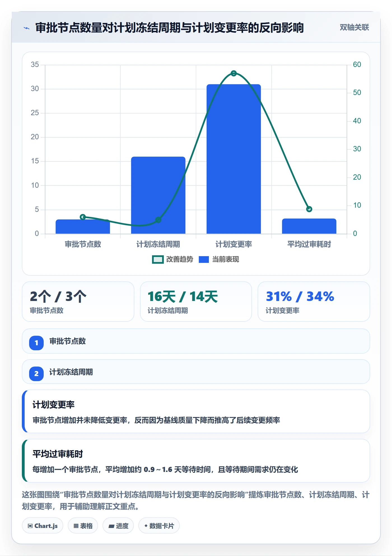Click the 当前表现 legend label

click(225, 260)
